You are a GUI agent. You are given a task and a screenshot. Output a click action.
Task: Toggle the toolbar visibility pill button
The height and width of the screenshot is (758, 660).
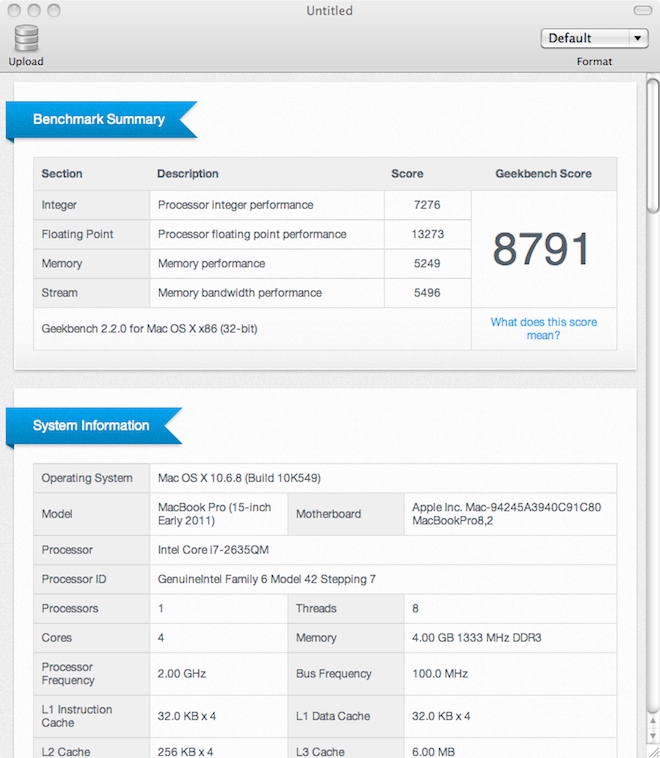pos(645,11)
